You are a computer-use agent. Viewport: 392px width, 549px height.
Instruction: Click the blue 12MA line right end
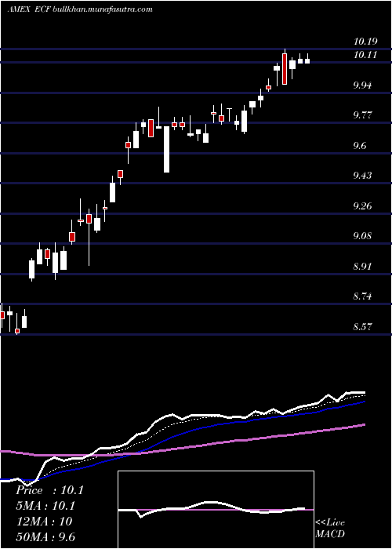pos(365,402)
